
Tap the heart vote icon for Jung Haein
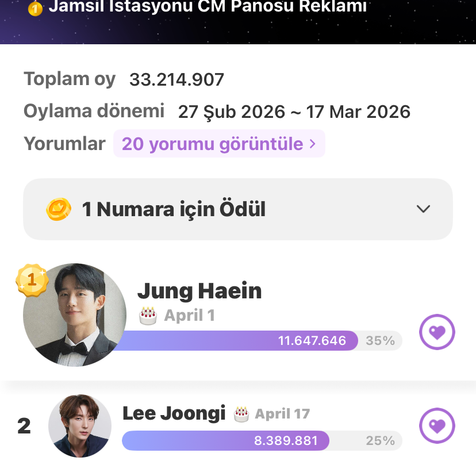(437, 332)
